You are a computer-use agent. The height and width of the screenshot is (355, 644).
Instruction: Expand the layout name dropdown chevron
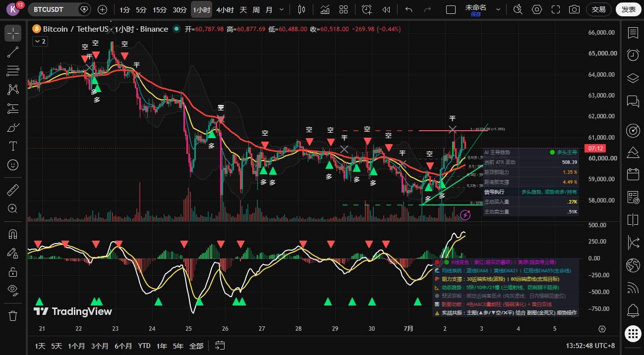tap(498, 9)
